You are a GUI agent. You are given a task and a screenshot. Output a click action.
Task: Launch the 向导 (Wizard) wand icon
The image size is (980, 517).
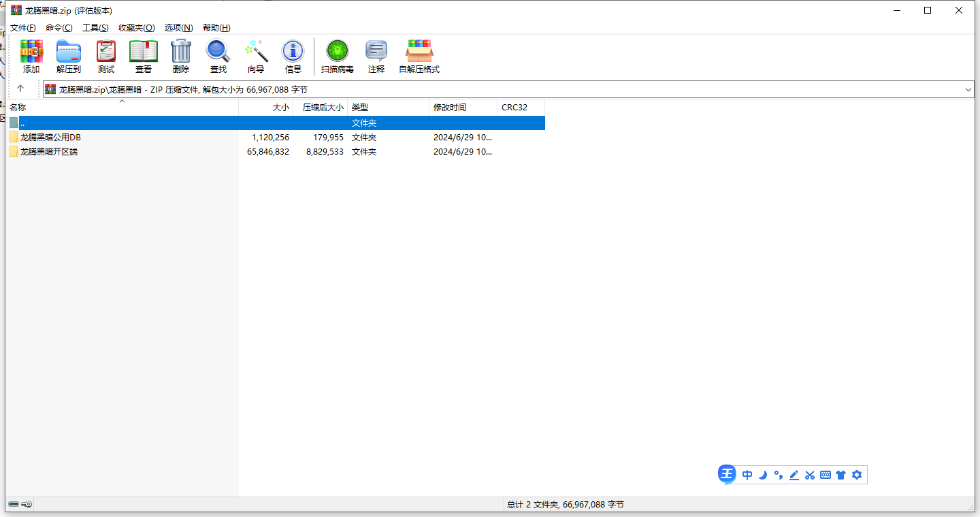(256, 56)
